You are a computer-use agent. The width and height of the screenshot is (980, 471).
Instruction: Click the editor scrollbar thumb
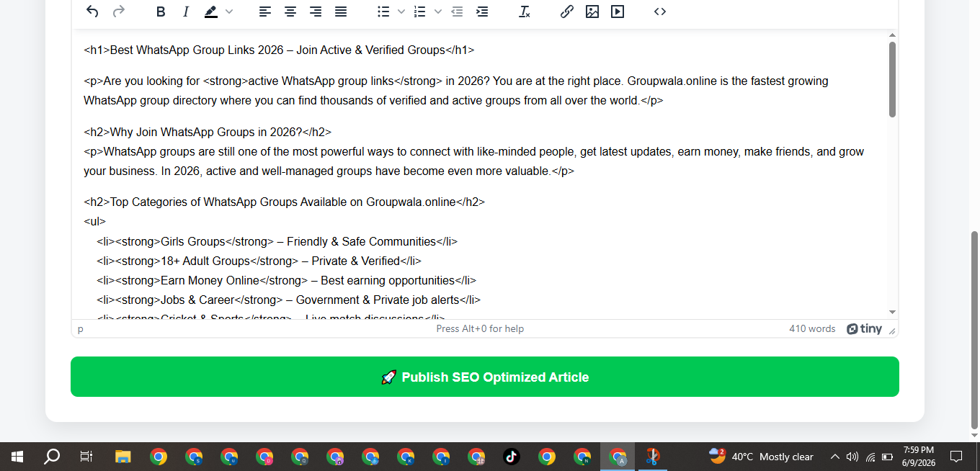892,79
